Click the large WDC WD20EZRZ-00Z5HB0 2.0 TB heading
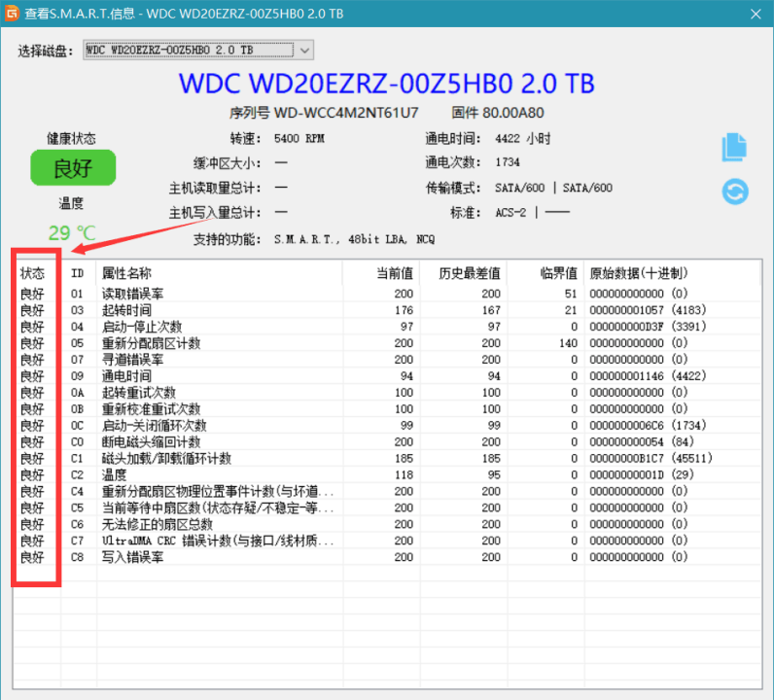 point(386,84)
